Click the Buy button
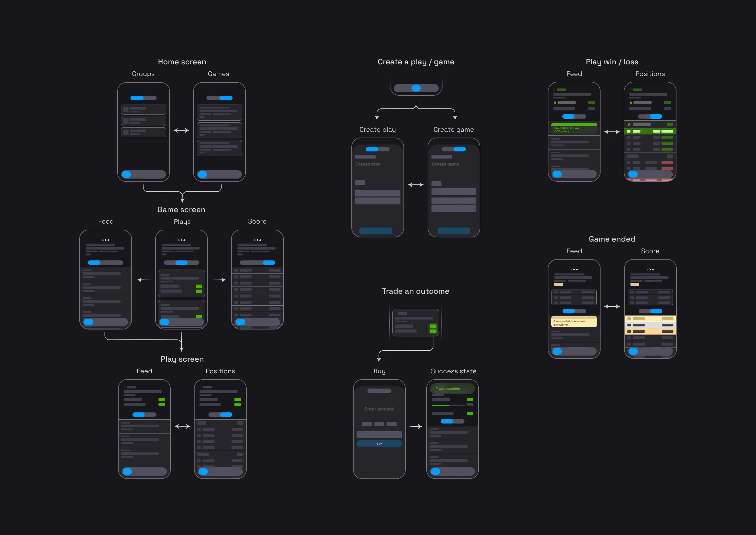The width and height of the screenshot is (756, 535). point(379,443)
